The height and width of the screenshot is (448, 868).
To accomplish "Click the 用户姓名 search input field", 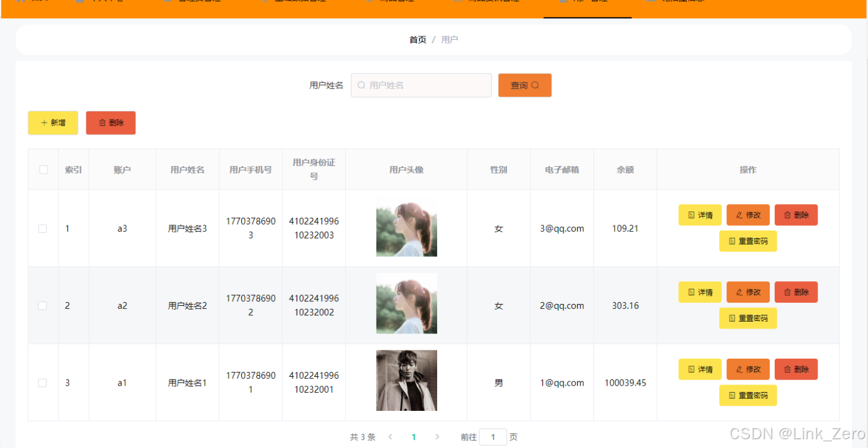I will coord(421,85).
